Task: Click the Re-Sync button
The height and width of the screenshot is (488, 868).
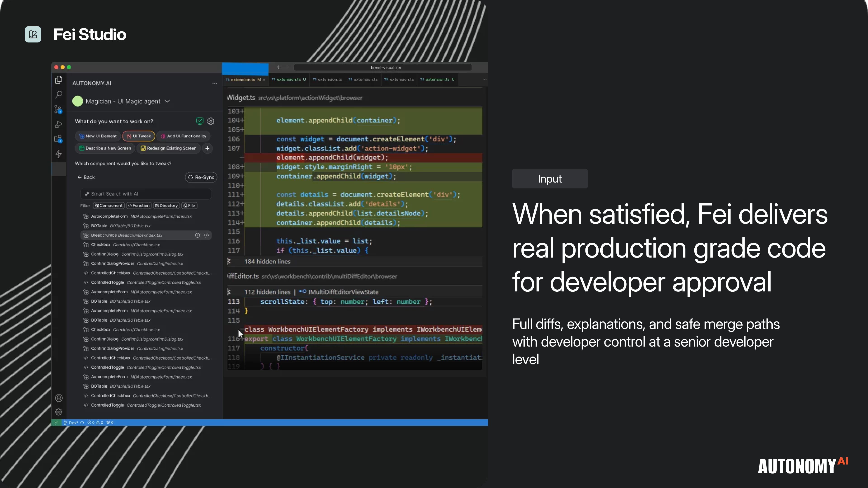Action: [x=201, y=177]
